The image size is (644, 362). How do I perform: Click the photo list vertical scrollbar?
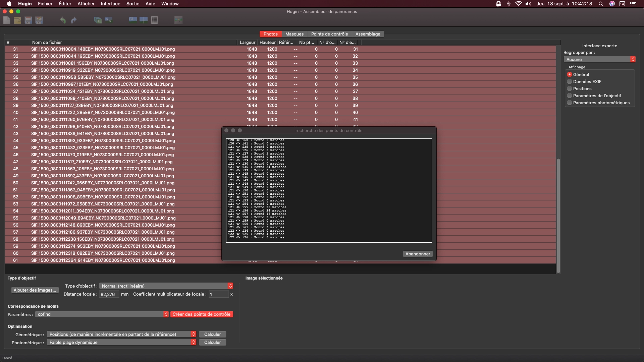(x=558, y=216)
